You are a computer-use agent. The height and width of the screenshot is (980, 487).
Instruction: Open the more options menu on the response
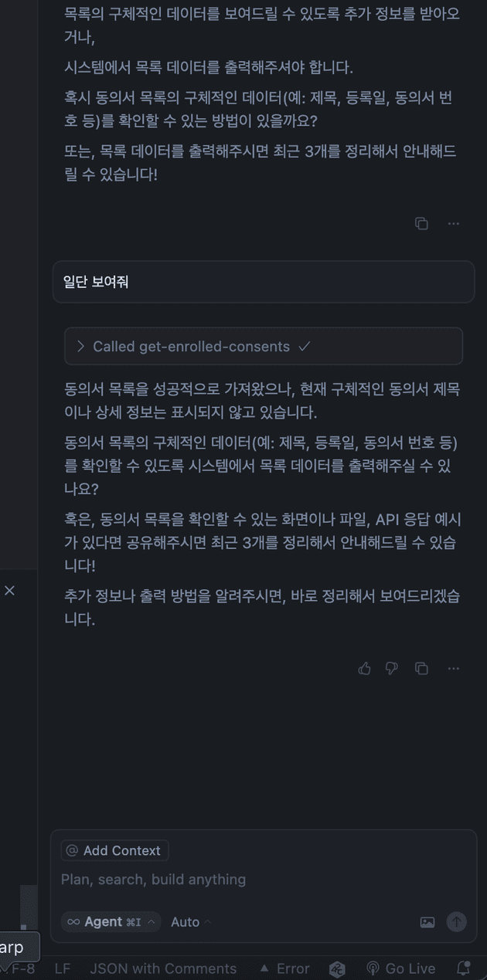click(x=454, y=669)
